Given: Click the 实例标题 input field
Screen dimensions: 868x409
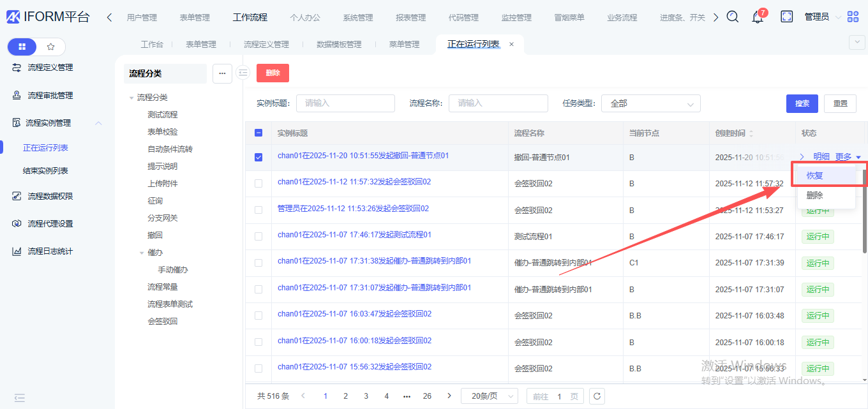Looking at the screenshot, I should click(x=345, y=103).
